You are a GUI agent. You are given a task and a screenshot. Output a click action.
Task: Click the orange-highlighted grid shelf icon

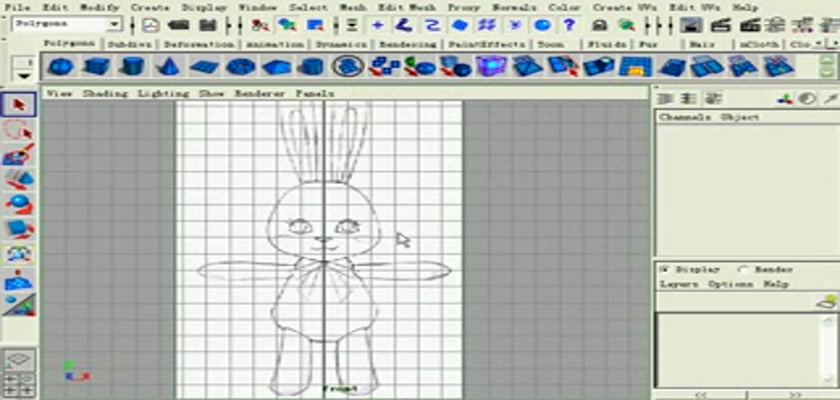tap(635, 67)
